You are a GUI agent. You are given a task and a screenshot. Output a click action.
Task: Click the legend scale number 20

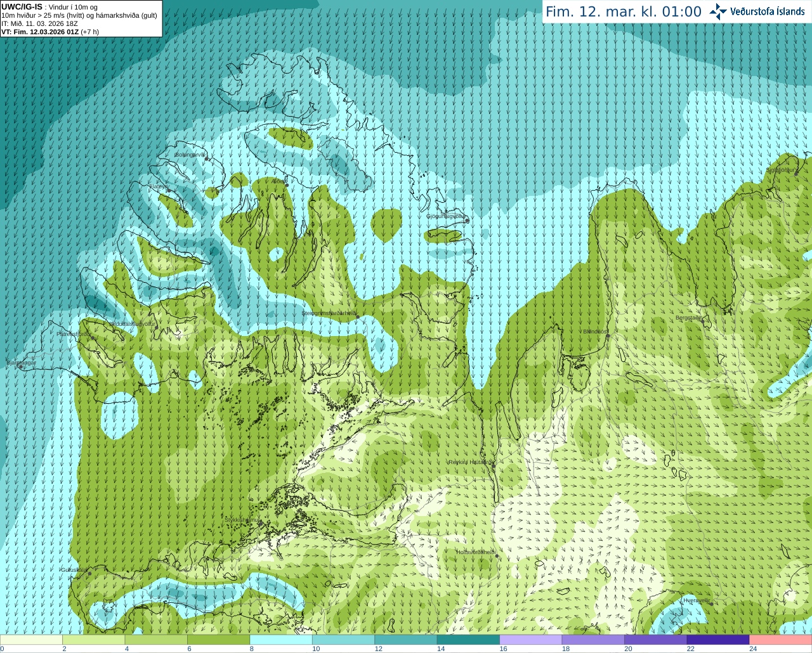point(628,649)
